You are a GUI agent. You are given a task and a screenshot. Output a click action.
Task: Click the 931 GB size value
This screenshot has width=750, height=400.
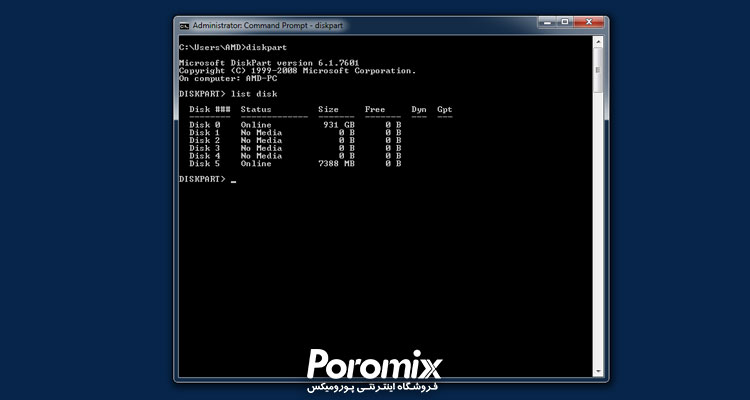tap(339, 125)
